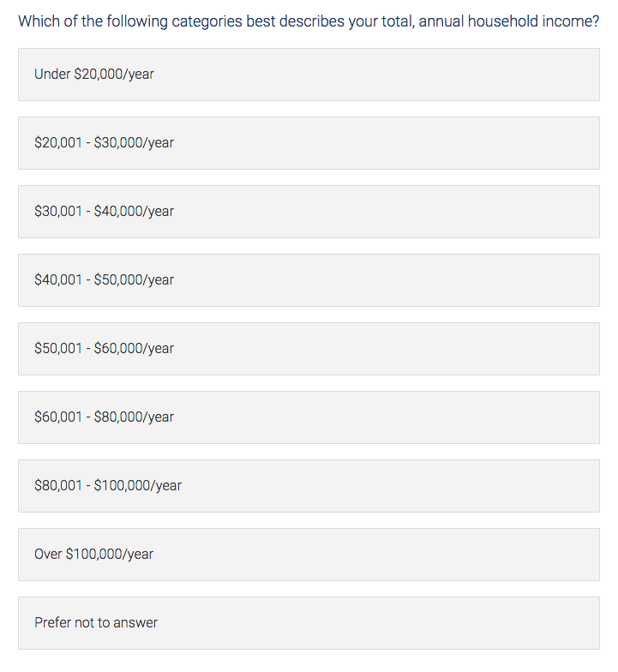Choose the bracket covering a $45,000 income
The width and height of the screenshot is (618, 672).
(309, 280)
